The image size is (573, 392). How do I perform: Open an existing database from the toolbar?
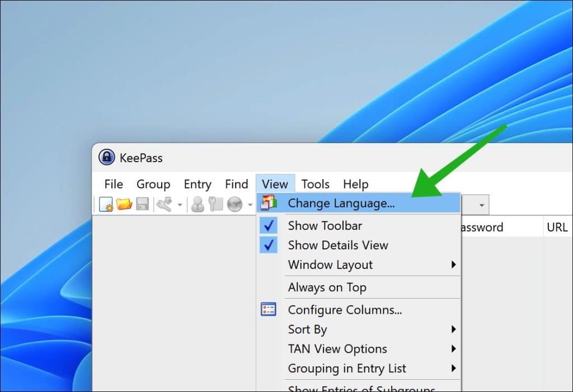point(124,204)
